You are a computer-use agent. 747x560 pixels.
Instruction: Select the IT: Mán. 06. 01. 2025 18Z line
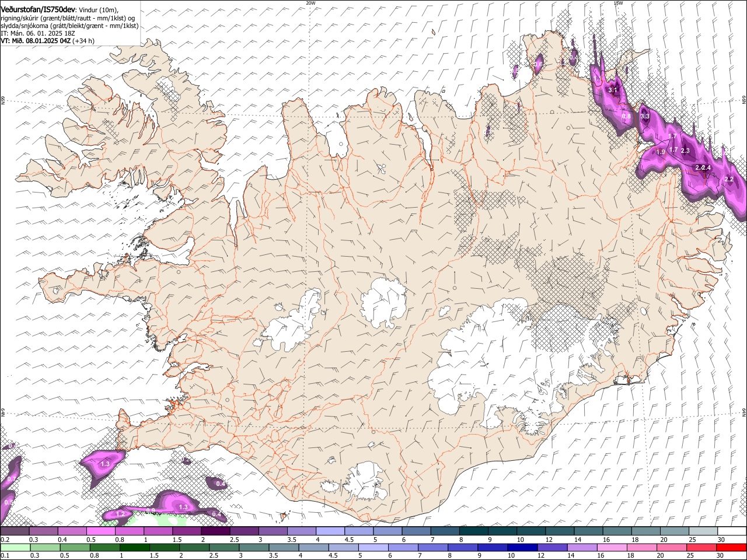(38, 33)
